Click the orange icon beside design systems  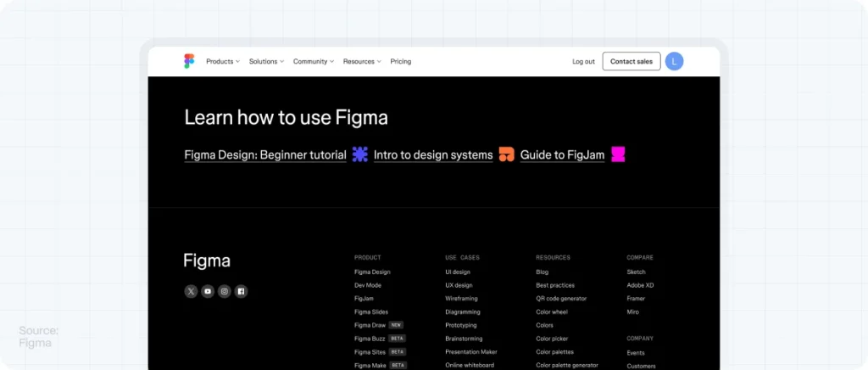(x=506, y=154)
